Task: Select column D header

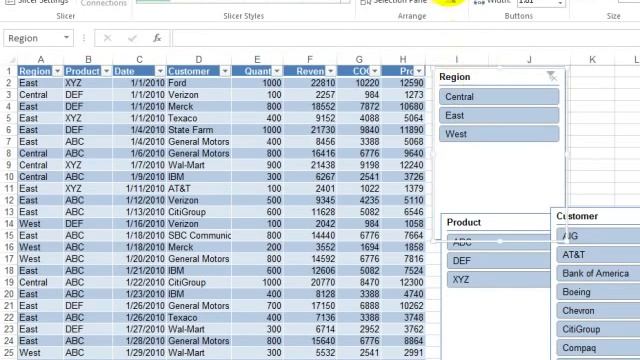Action: click(198, 60)
